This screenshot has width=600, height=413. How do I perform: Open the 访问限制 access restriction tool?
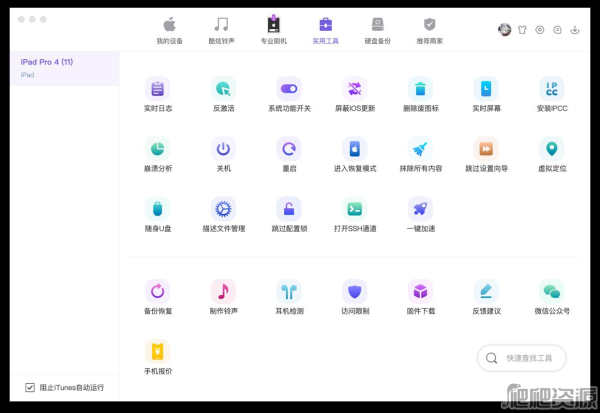(x=355, y=292)
